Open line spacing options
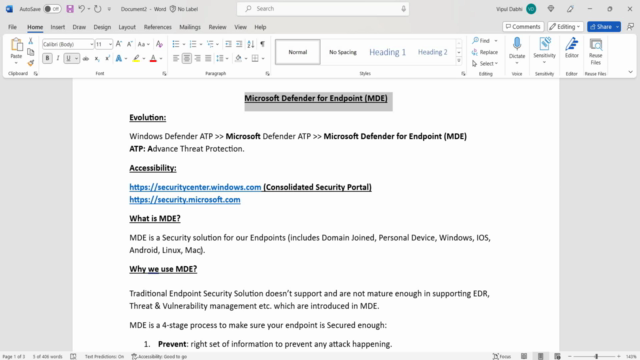The width and height of the screenshot is (640, 360). 222,59
